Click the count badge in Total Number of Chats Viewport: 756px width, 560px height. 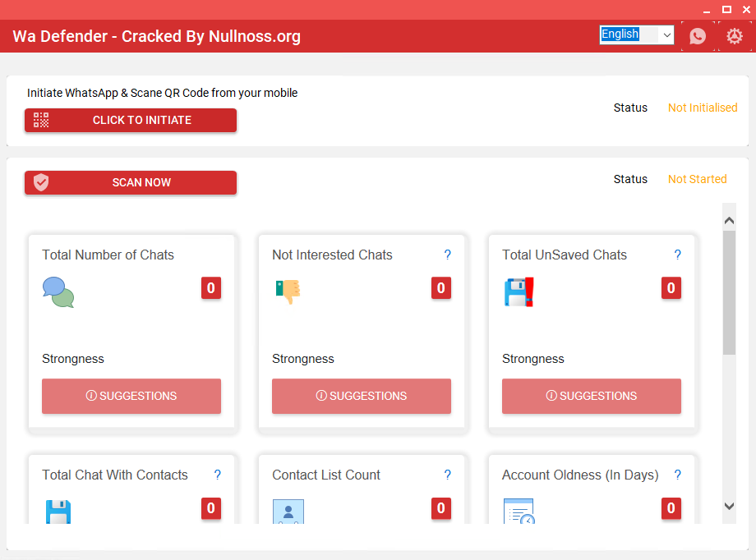[x=211, y=288]
